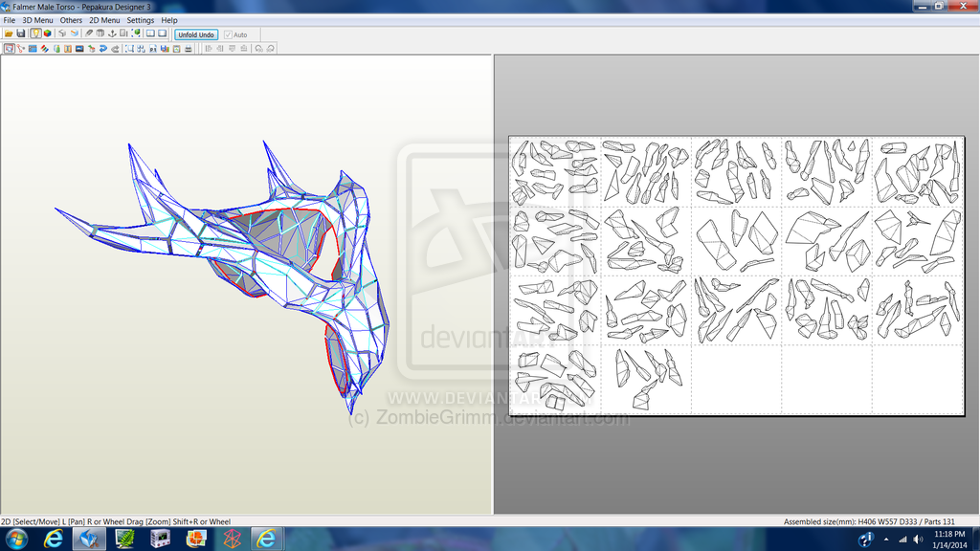
Task: Click the gray cylinder toolbar icon
Action: 100,33
